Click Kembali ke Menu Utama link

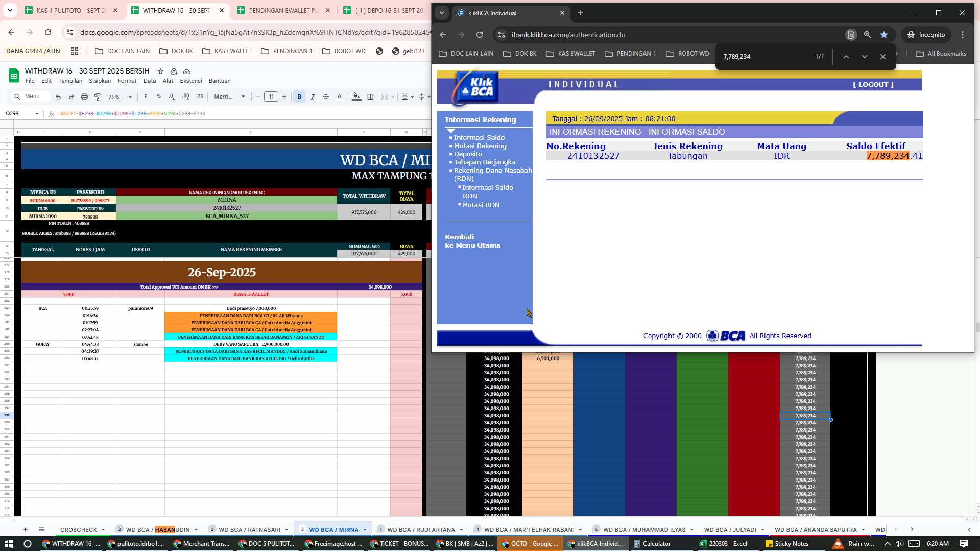tap(472, 241)
